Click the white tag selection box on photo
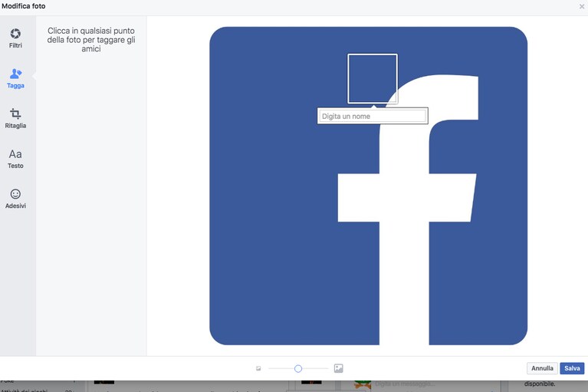The image size is (588, 392). pos(373,78)
